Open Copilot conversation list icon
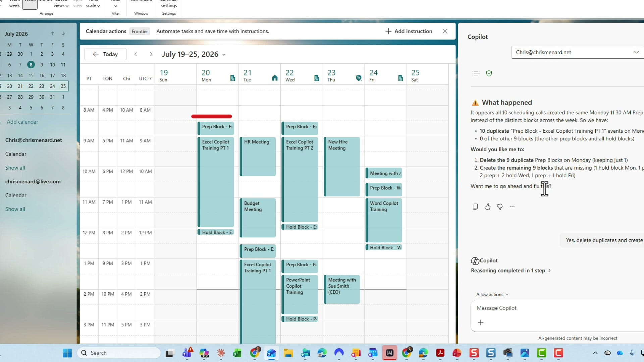This screenshot has width=644, height=362. coord(476,73)
